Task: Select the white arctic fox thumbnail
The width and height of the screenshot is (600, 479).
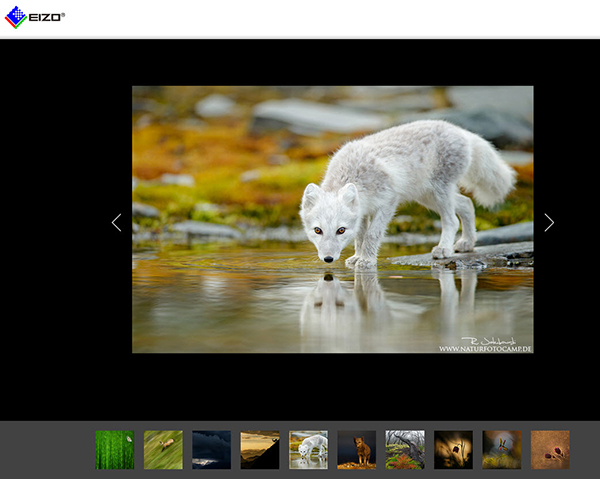Action: 308,450
